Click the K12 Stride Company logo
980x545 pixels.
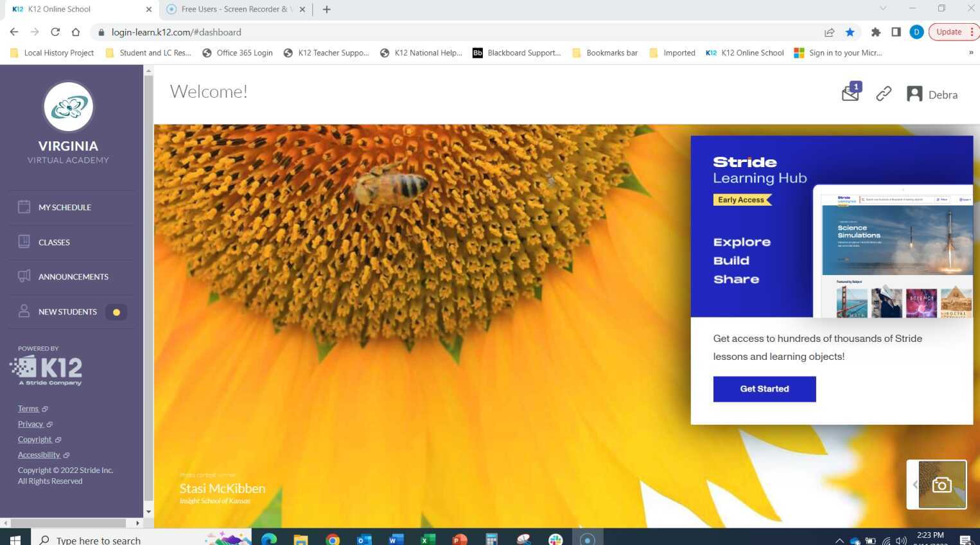pyautogui.click(x=46, y=371)
